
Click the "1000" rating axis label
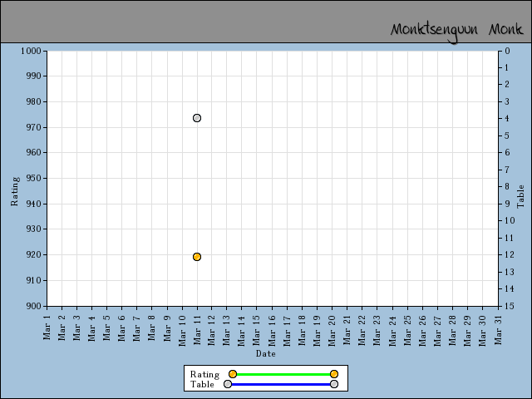coord(31,51)
